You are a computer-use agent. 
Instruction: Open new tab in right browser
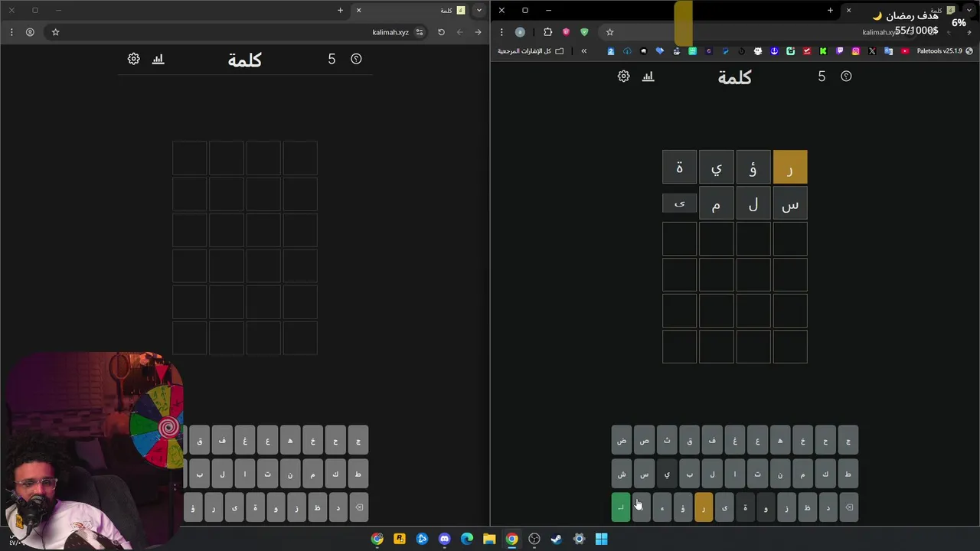[x=830, y=10]
